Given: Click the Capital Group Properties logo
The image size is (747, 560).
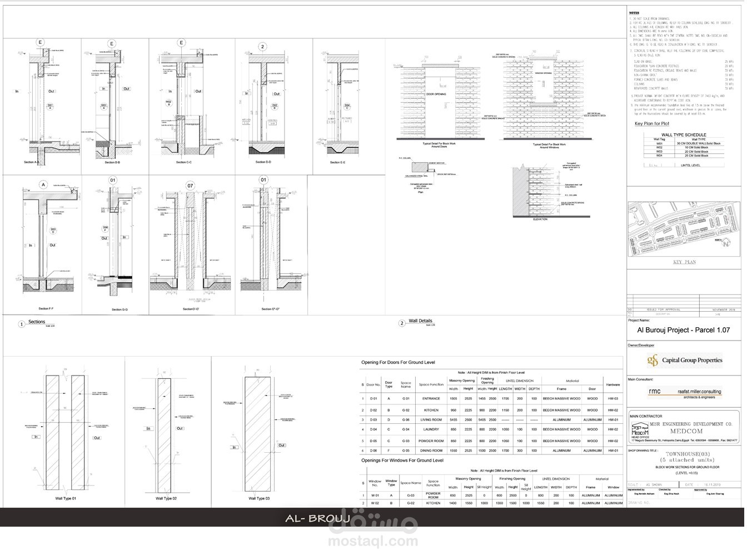Looking at the screenshot, I should [686, 361].
